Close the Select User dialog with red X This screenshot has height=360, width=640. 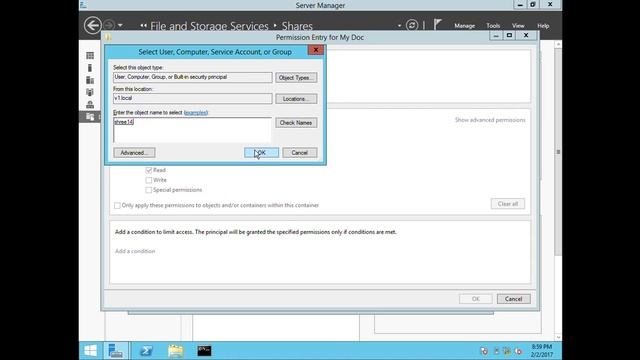[x=316, y=50]
